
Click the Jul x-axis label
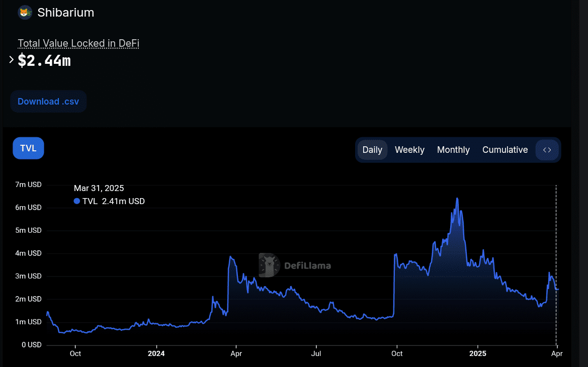[x=316, y=353]
